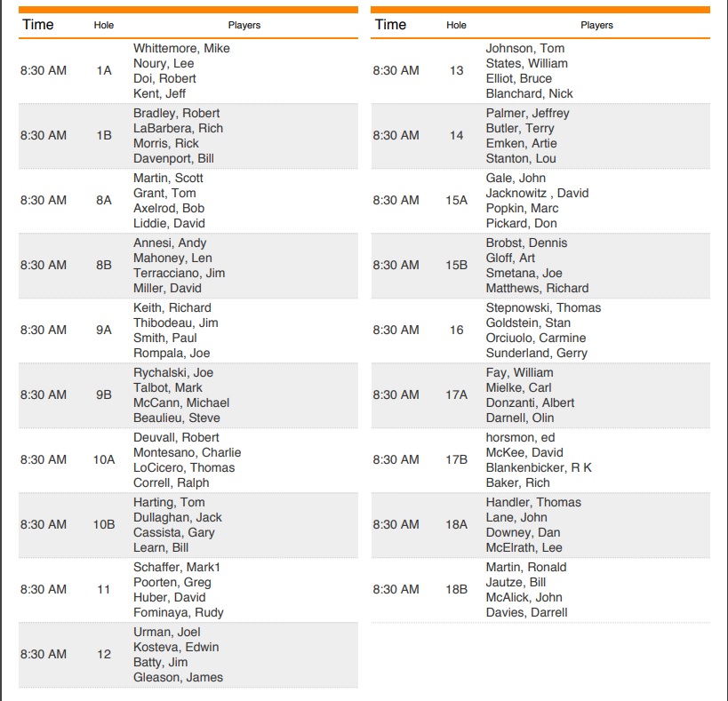Click player name Davies, Darrell
This screenshot has height=701, width=728.
(x=526, y=612)
